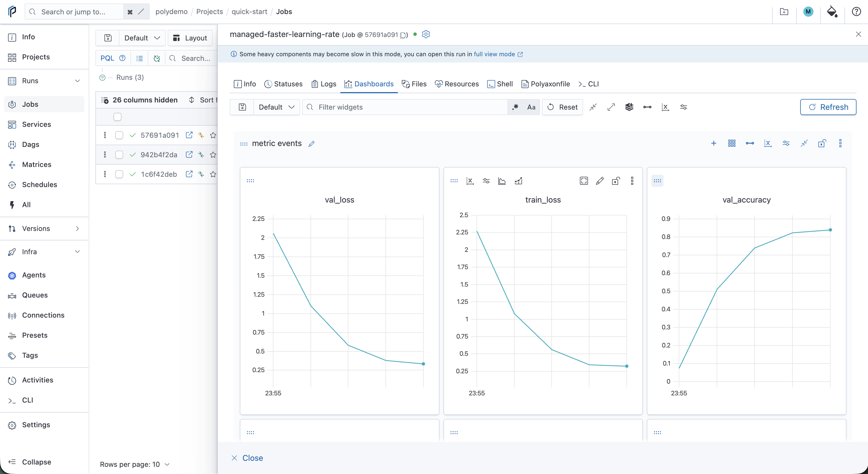Image resolution: width=868 pixels, height=474 pixels.
Task: Edit the train_loss chart widget
Action: (600, 181)
